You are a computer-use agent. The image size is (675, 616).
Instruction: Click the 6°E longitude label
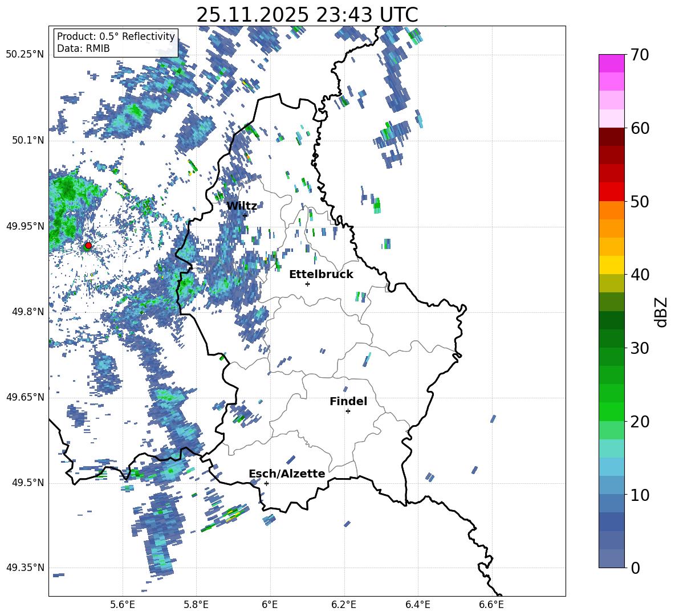point(270,605)
